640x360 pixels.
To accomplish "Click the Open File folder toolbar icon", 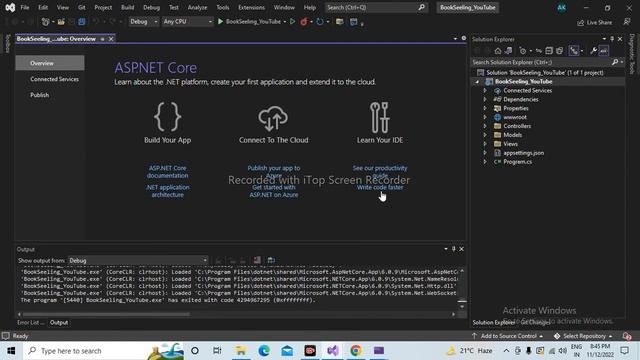I will 61,21.
